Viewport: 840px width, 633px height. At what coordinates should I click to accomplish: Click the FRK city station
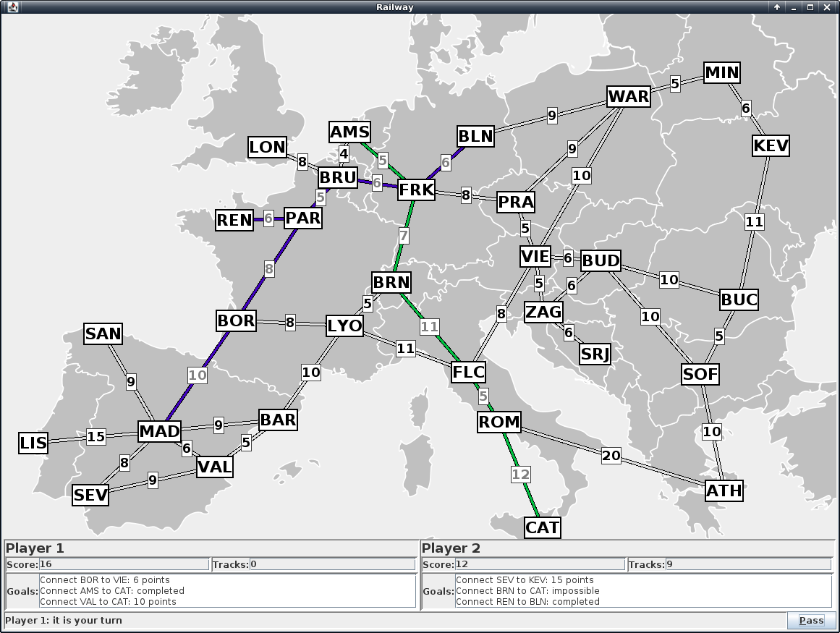(x=416, y=190)
